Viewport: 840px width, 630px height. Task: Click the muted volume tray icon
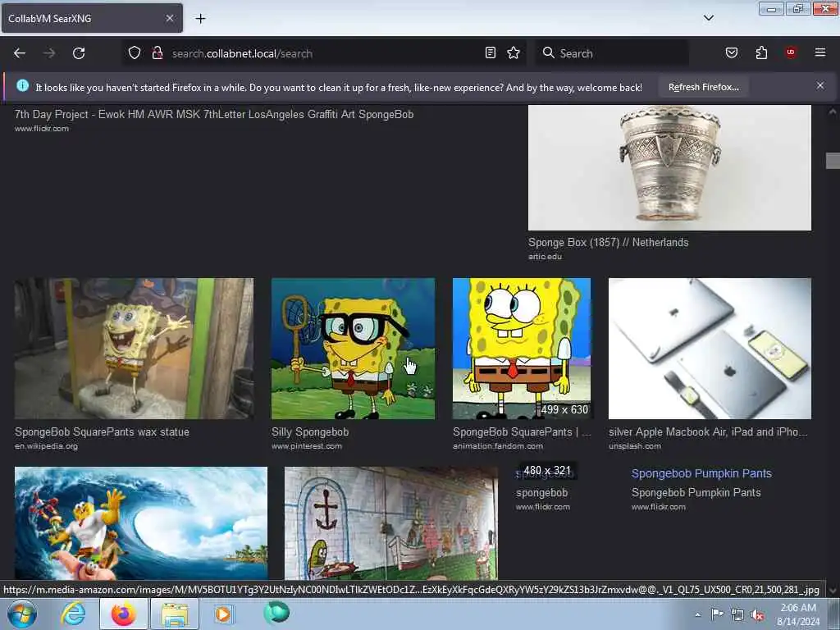(x=757, y=615)
